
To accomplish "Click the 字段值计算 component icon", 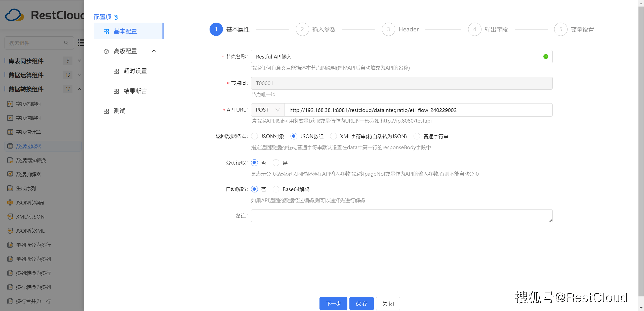I will coord(10,132).
